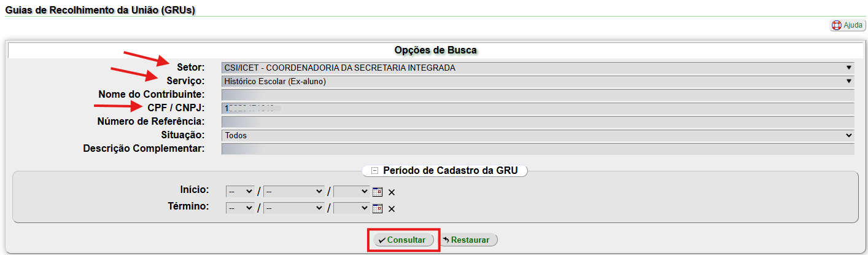This screenshot has width=868, height=255.
Task: Open the Ajuda help button
Action: (x=848, y=25)
